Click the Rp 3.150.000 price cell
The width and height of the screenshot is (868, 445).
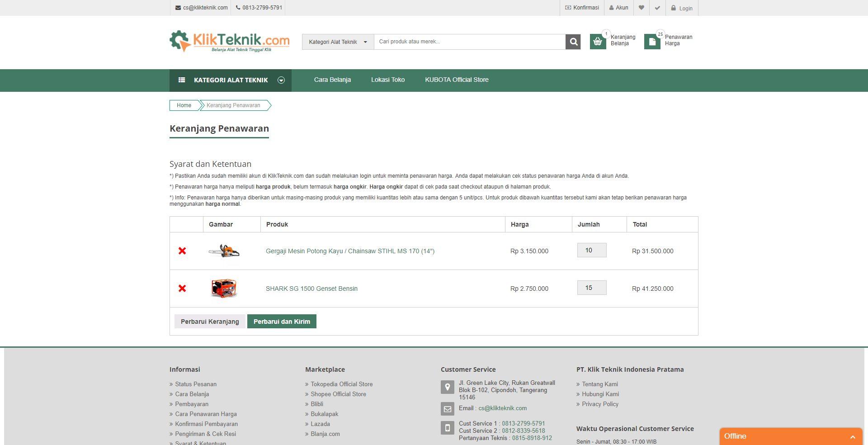tap(529, 251)
